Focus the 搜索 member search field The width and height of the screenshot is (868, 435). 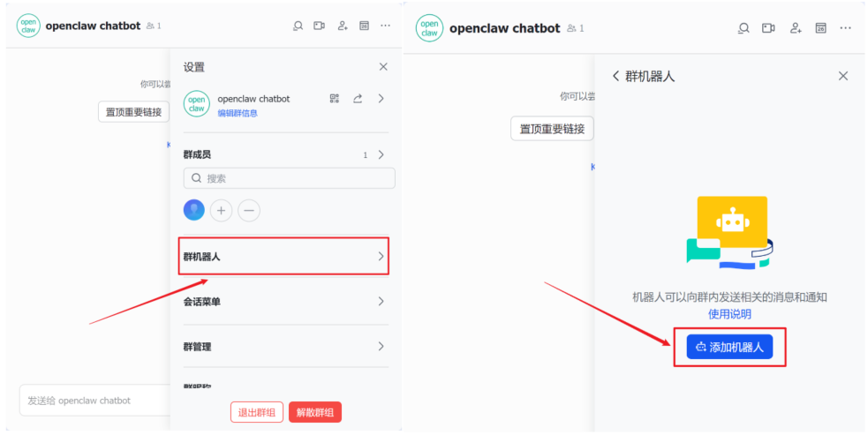(289, 178)
